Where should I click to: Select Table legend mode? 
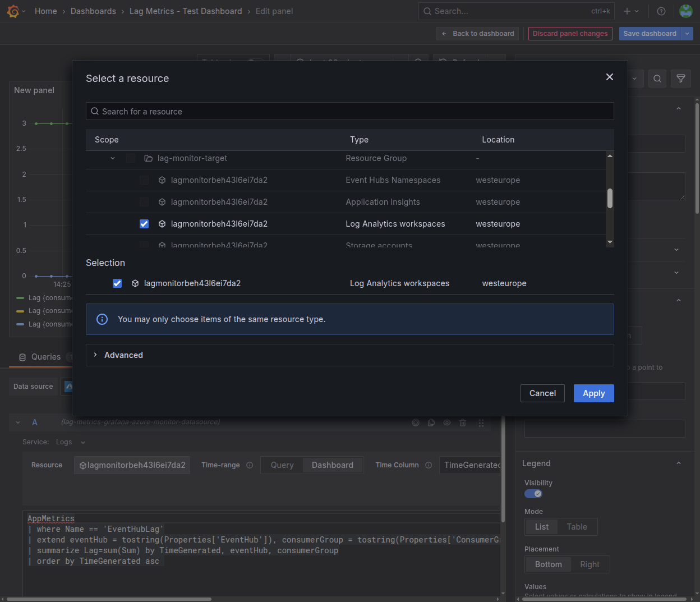(577, 527)
